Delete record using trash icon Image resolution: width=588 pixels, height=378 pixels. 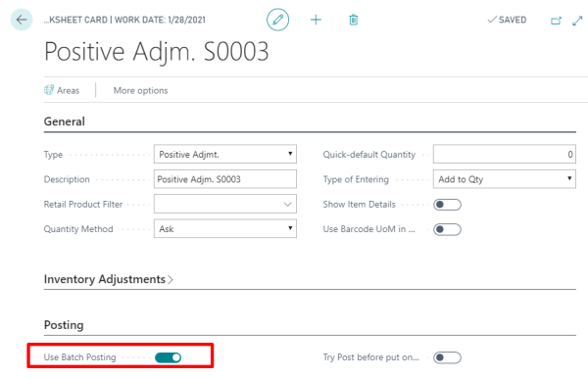[x=353, y=20]
